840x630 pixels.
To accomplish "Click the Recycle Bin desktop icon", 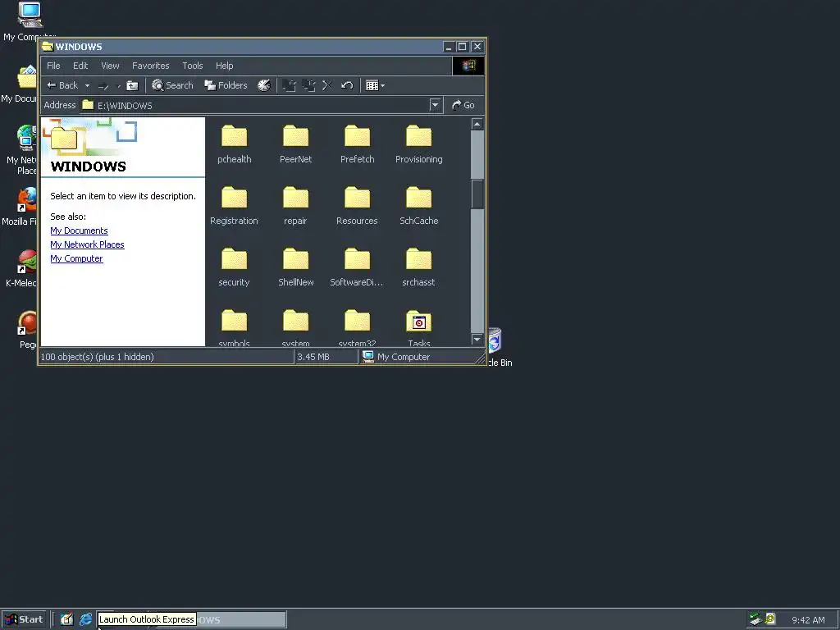I will coord(500,347).
